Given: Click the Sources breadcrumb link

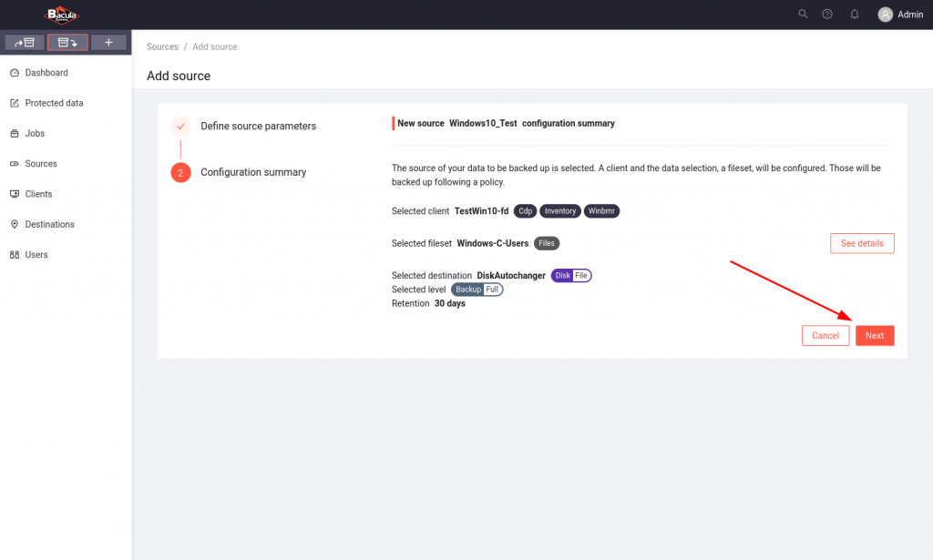Looking at the screenshot, I should click(162, 46).
